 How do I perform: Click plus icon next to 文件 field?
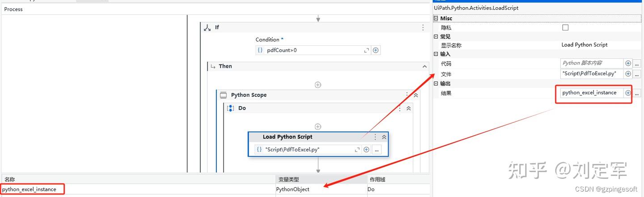pos(628,74)
